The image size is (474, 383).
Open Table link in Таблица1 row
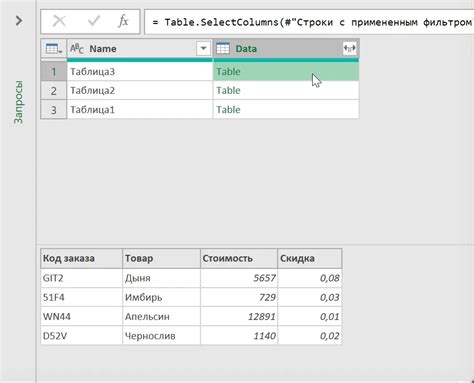coord(228,110)
